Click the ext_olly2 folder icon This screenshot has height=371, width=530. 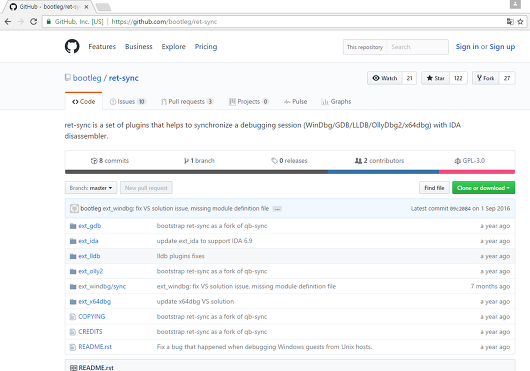click(x=73, y=271)
